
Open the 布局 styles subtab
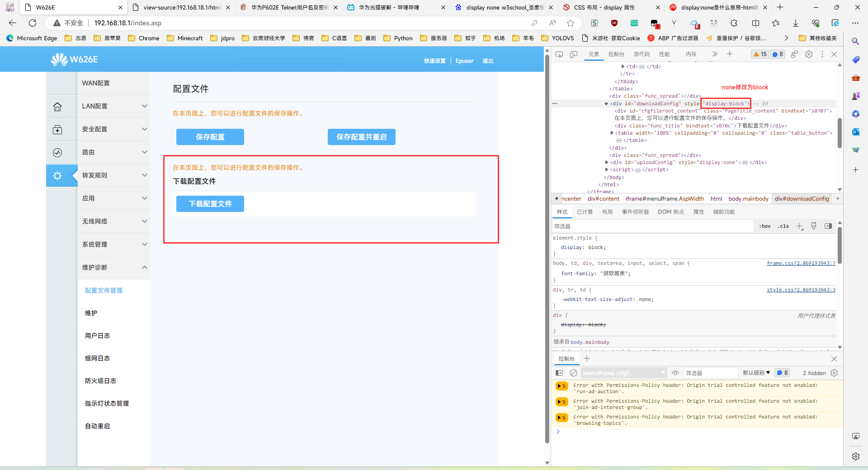pos(607,212)
